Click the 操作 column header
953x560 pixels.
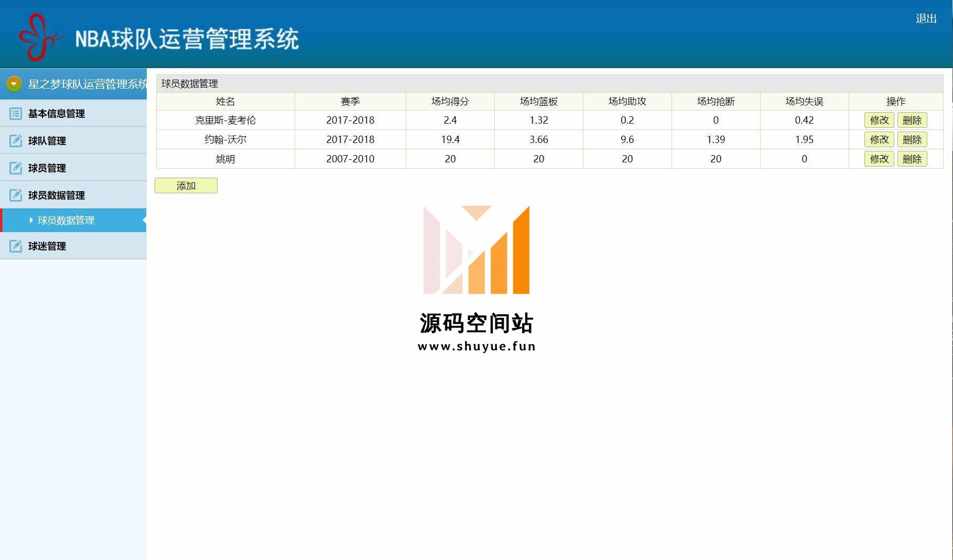896,102
